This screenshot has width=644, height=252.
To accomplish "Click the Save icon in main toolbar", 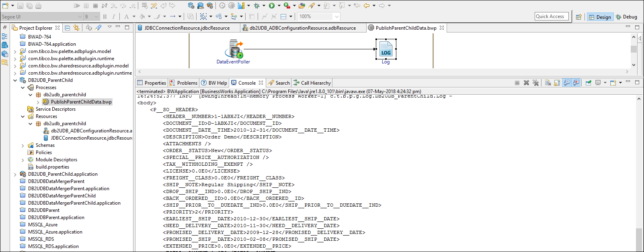I will coord(20,6).
